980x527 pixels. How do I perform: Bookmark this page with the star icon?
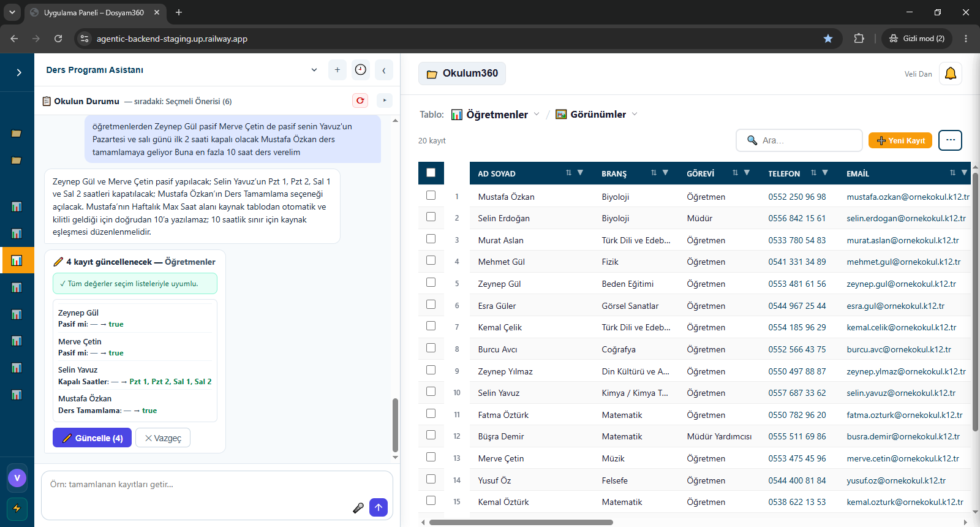(828, 39)
